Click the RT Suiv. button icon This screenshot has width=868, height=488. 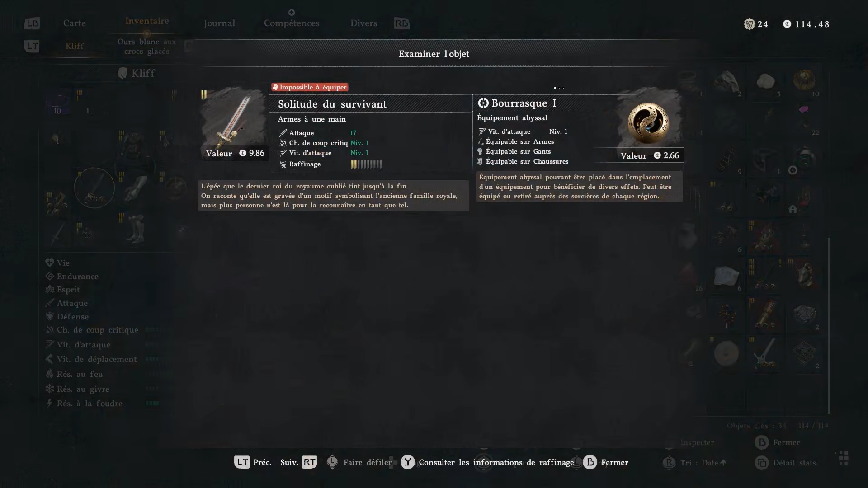click(310, 462)
